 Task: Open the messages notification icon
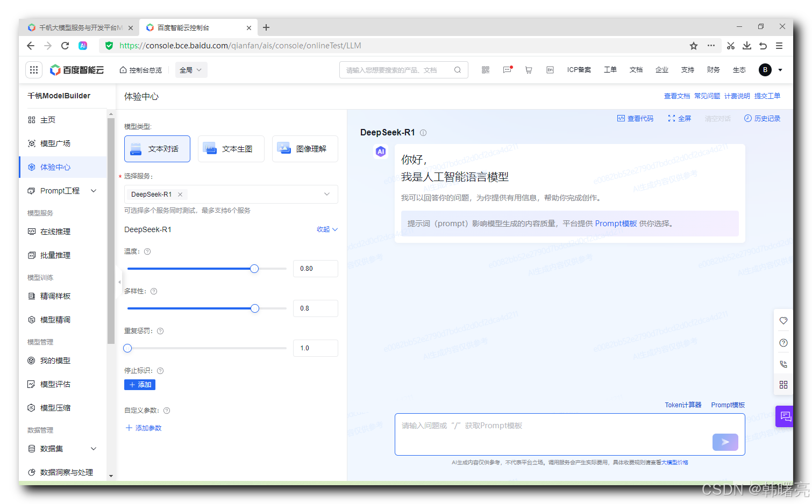pos(507,70)
